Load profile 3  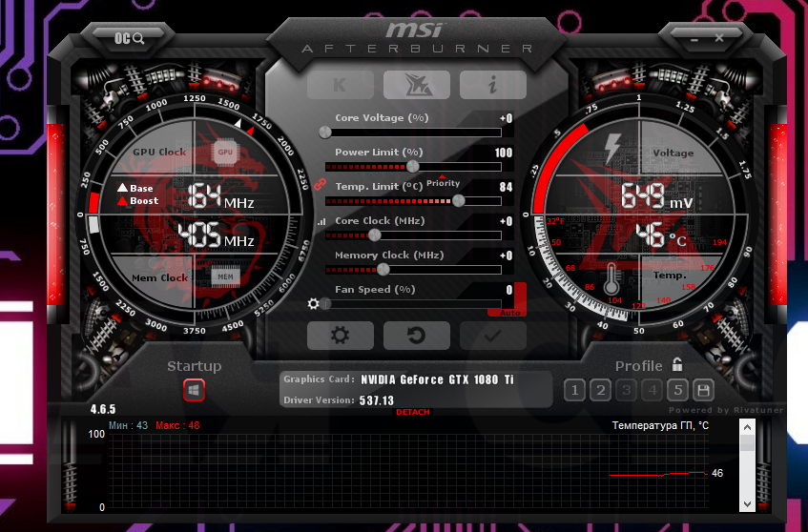click(626, 390)
